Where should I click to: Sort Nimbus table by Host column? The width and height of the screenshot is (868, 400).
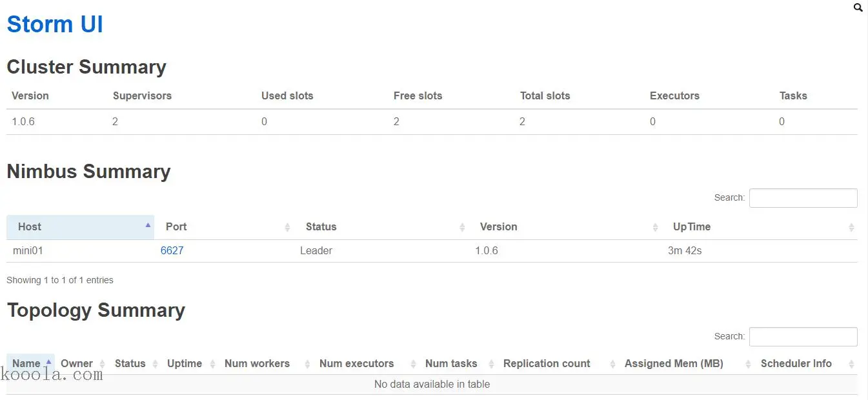(x=30, y=227)
